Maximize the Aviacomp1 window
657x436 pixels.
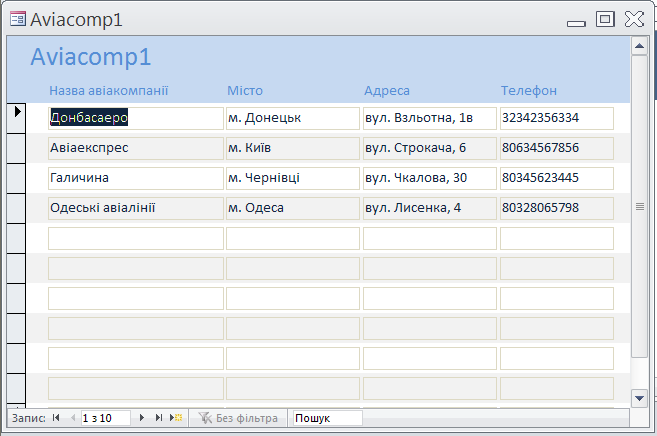pyautogui.click(x=605, y=19)
